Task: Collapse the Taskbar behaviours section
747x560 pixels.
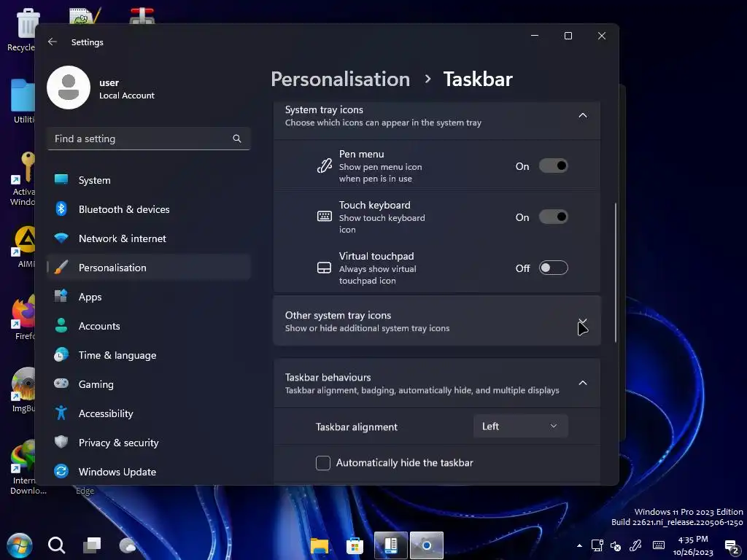Action: [583, 383]
